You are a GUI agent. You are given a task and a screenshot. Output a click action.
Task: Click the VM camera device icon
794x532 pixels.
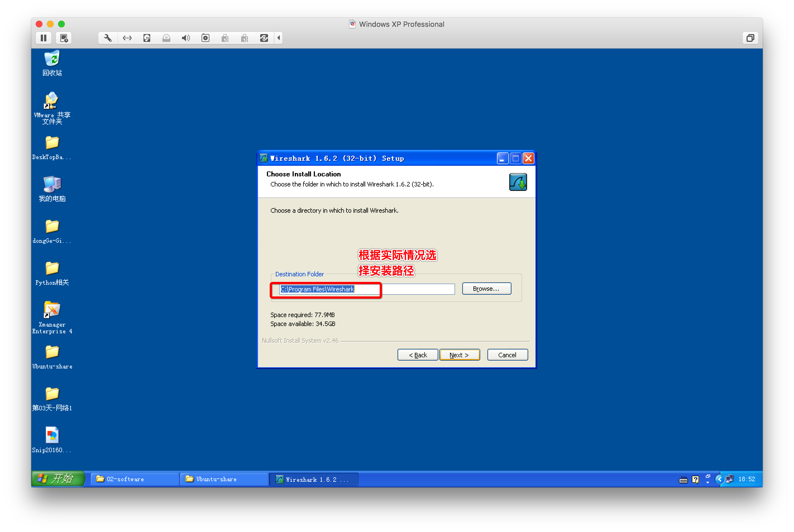pos(205,38)
